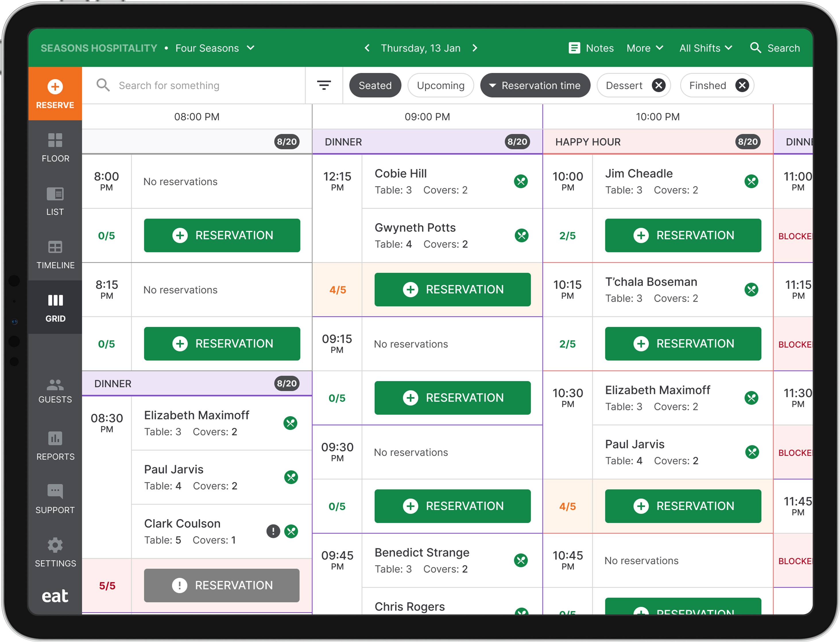840x642 pixels.
Task: Click the filter lines icon
Action: point(324,85)
